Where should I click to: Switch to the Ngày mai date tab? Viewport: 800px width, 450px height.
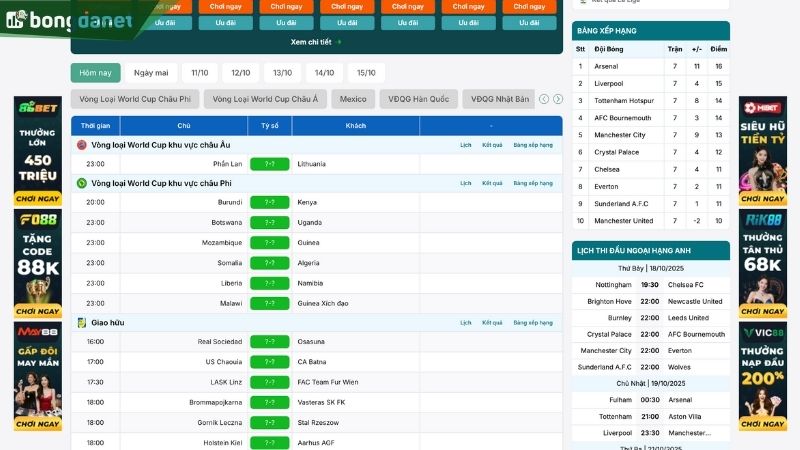[x=151, y=73]
